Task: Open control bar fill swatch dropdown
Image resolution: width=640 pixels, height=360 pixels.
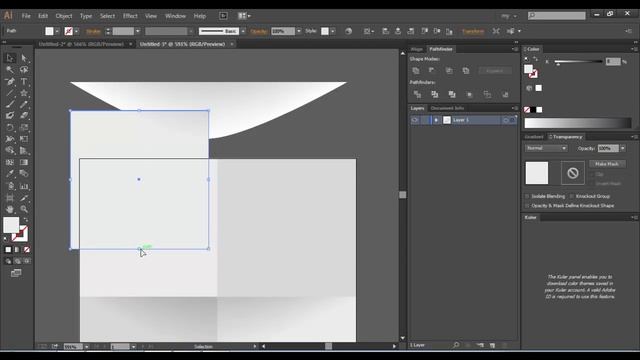Action: coord(57,31)
